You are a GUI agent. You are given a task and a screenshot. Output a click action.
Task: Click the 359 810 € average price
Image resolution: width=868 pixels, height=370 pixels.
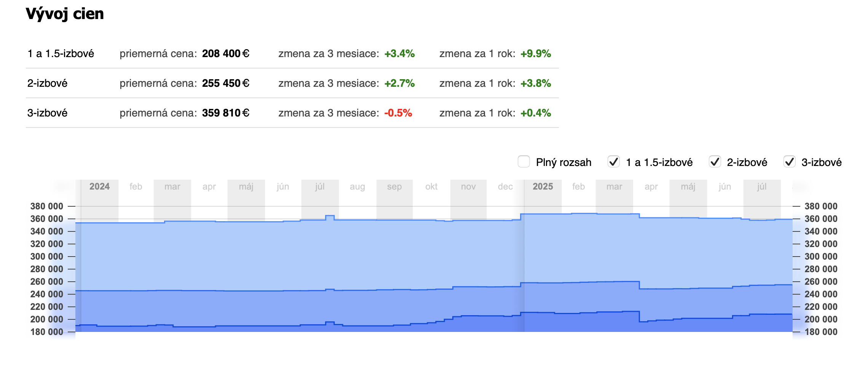pos(225,113)
